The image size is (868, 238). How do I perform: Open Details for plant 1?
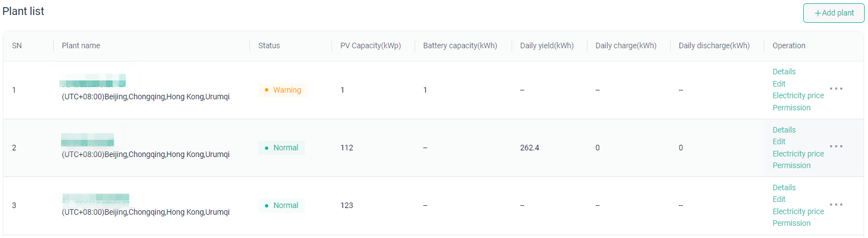click(x=784, y=72)
